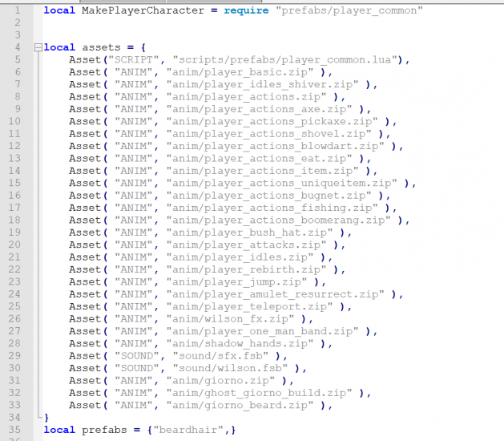Viewport: 504px width, 441px height.
Task: Click "anim/player_idles_shiver.zip" string
Action: [x=262, y=85]
